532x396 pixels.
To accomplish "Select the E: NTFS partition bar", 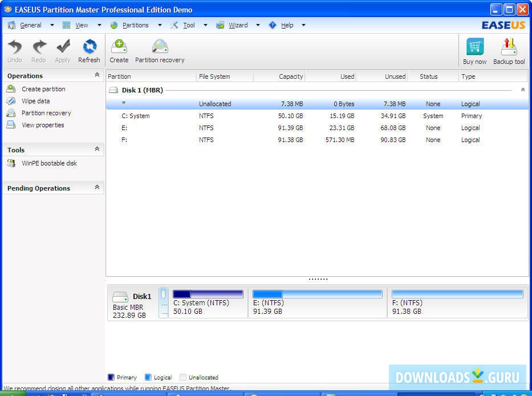I will 317,302.
